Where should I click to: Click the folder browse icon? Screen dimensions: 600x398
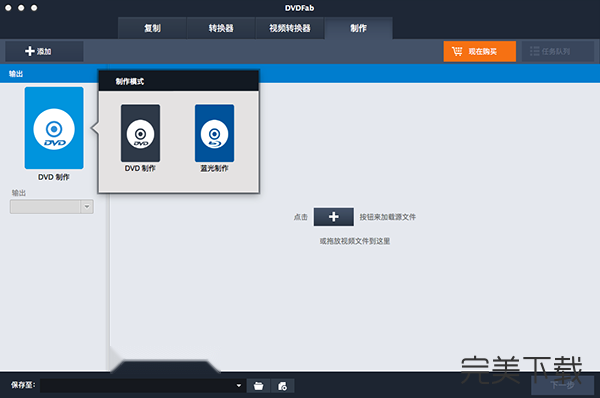(x=259, y=386)
